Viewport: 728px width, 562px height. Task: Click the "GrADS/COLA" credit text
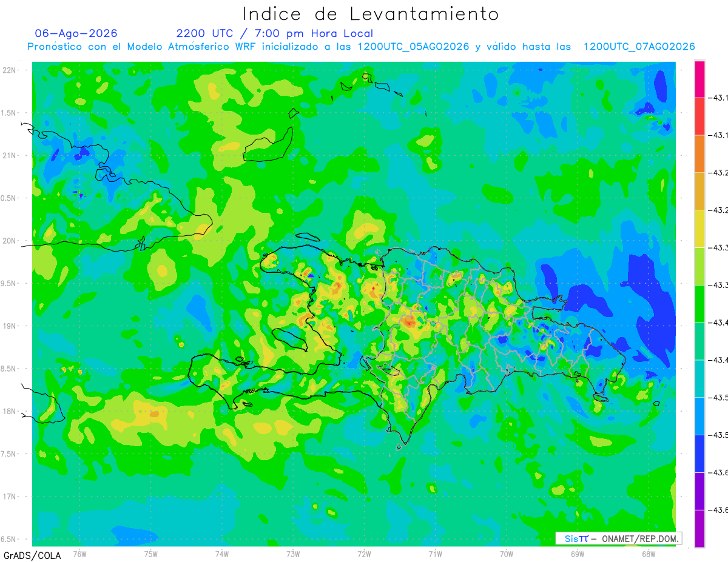tap(32, 555)
